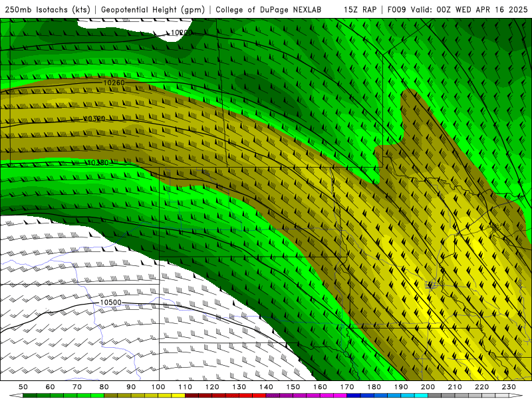
Task: Click the 210 value on the color scale
Action: (x=455, y=387)
